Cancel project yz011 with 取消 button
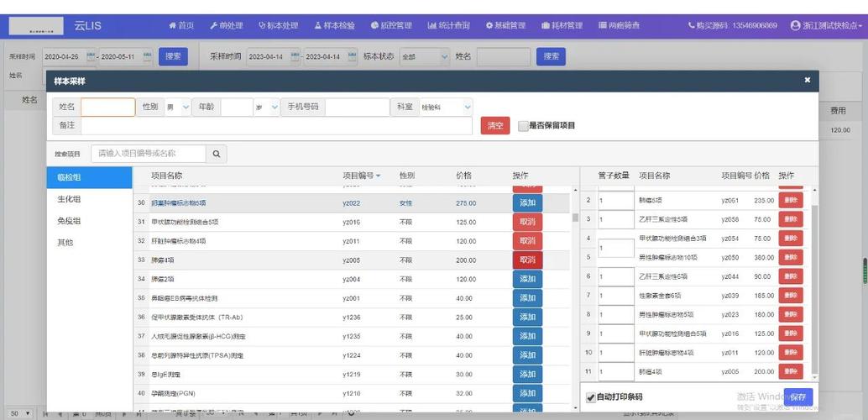The height and width of the screenshot is (420, 868). [527, 241]
